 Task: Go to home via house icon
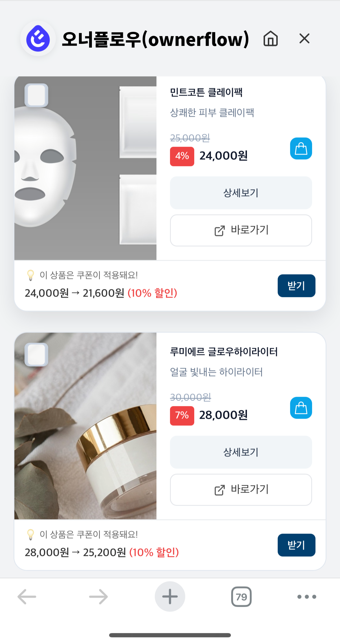pyautogui.click(x=270, y=39)
